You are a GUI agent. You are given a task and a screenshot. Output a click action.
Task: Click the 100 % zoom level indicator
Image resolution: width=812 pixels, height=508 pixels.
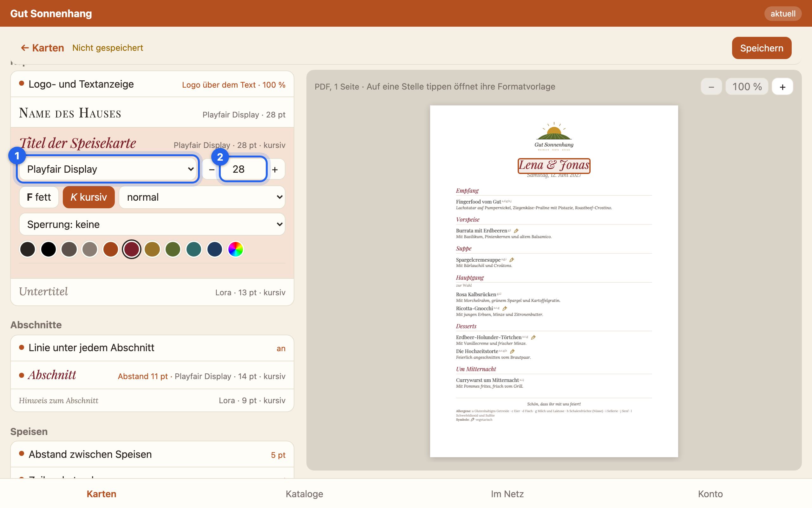[x=747, y=87]
